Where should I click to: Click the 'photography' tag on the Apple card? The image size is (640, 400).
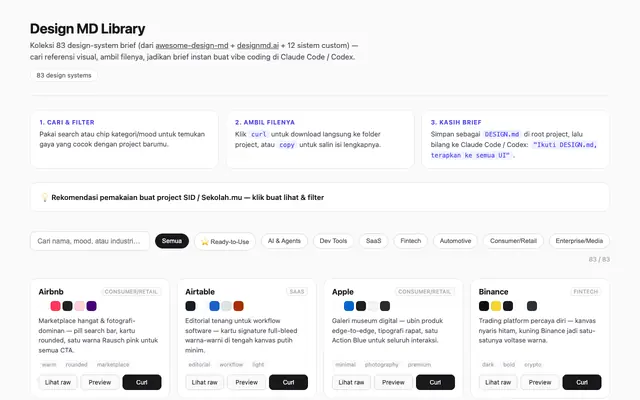click(x=381, y=364)
